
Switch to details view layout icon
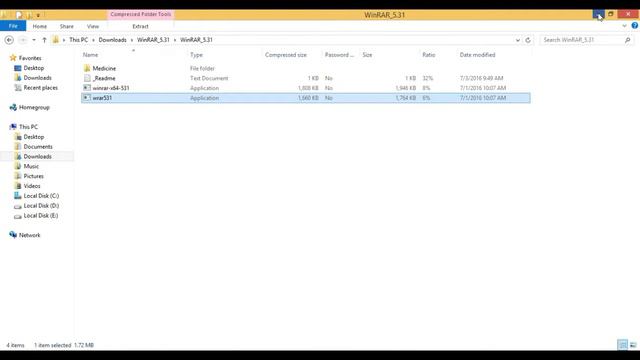[x=622, y=345]
